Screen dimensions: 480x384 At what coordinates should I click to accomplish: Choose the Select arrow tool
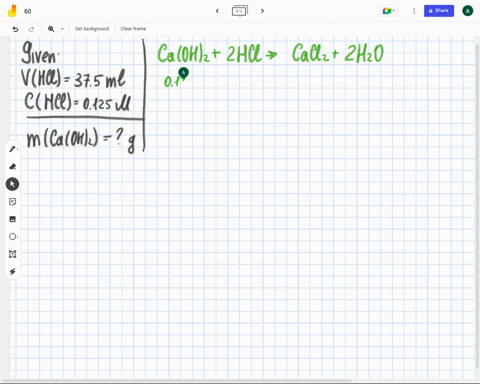pos(12,184)
